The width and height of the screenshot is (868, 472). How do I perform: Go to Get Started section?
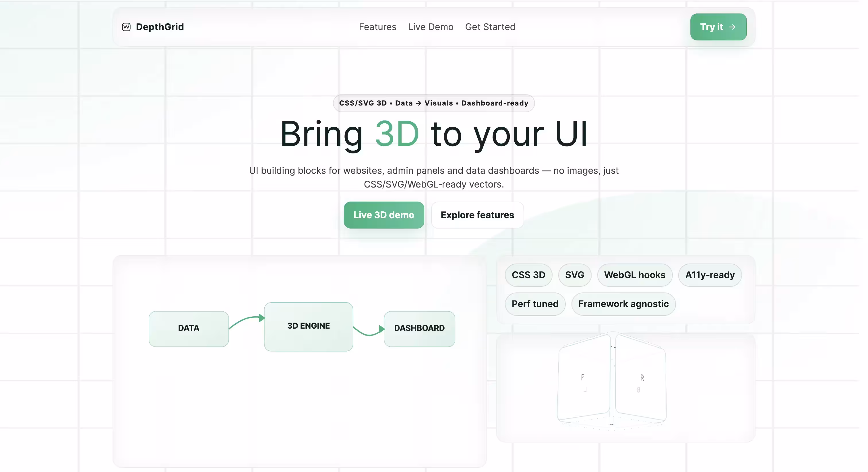(490, 27)
